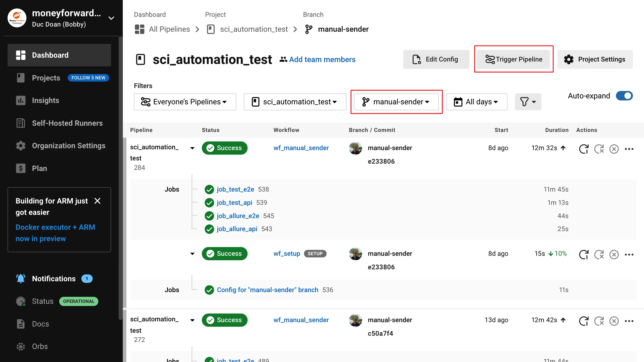
Task: Cancel icon for the wf_setup workflow
Action: [614, 254]
